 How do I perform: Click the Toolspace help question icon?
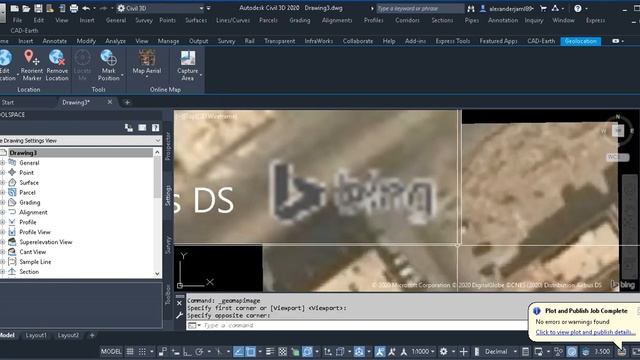click(156, 128)
